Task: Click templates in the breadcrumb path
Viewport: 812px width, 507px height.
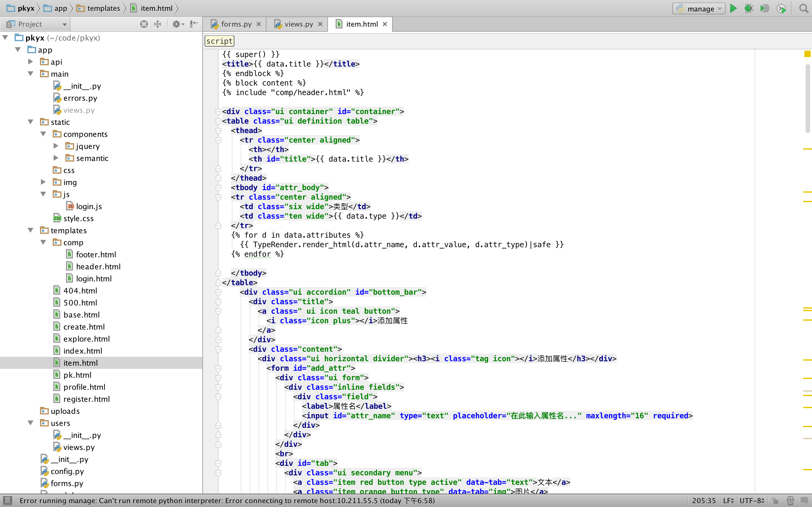Action: click(103, 8)
